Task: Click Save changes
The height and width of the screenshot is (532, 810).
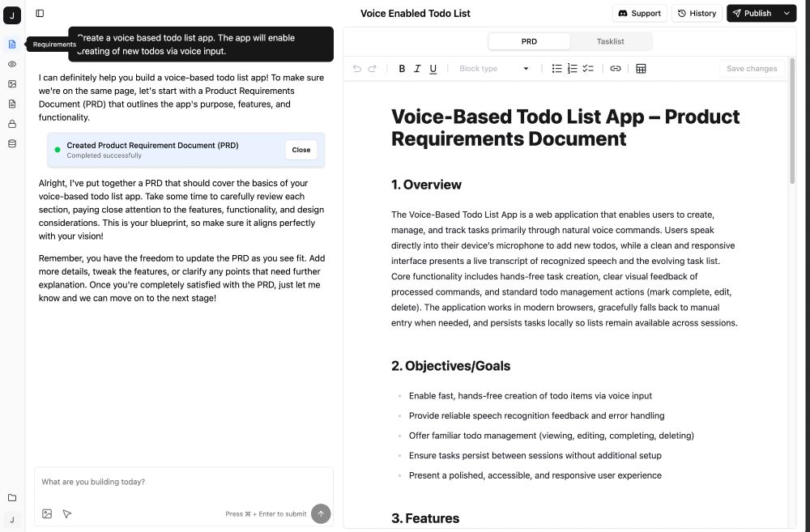Action: click(x=752, y=68)
